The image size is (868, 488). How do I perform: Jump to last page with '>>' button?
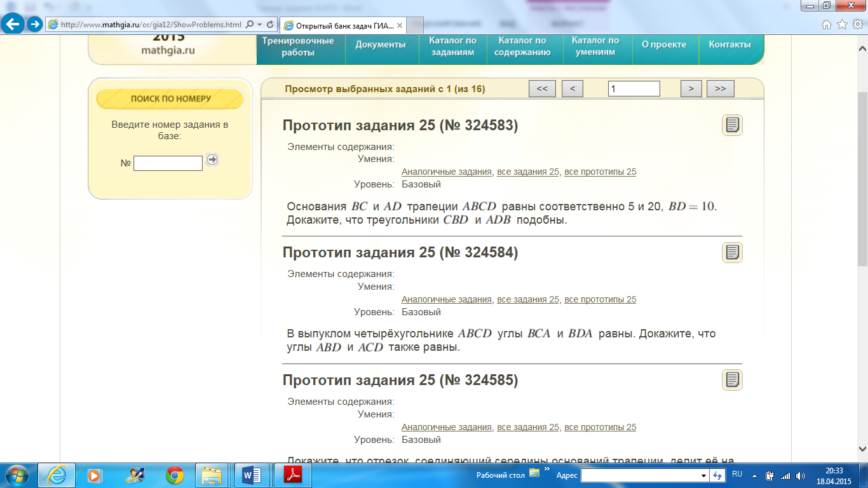click(x=721, y=89)
